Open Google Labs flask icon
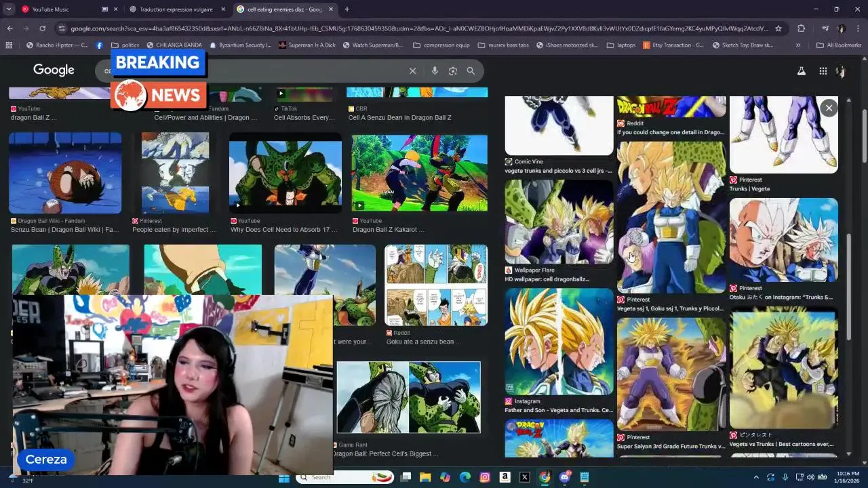This screenshot has width=868, height=488. [801, 70]
